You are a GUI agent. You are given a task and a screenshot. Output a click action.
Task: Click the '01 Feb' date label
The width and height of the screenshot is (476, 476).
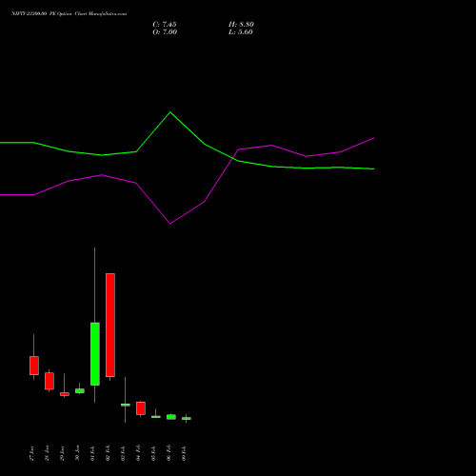(x=92, y=453)
